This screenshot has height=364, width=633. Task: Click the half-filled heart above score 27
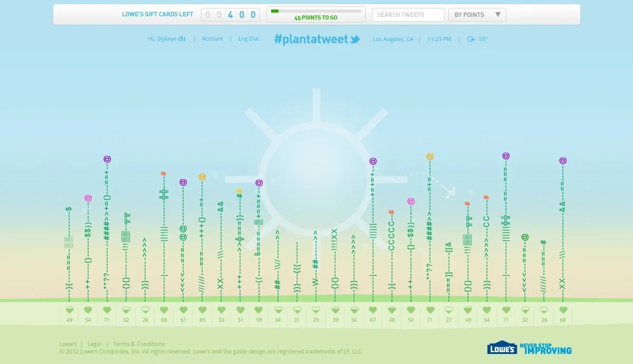449,310
